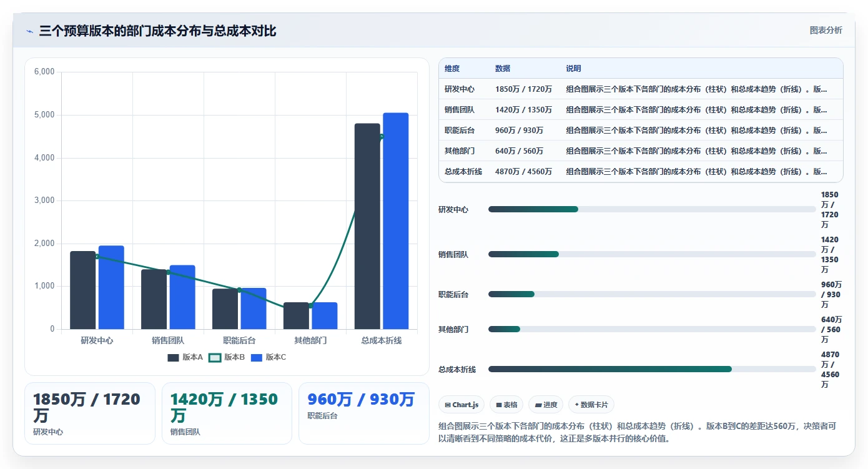Click the 职能后台 progress bar
868x469 pixels.
coord(652,294)
